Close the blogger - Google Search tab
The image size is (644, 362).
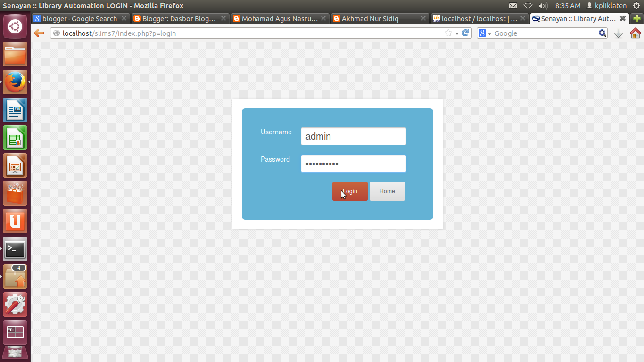click(124, 18)
